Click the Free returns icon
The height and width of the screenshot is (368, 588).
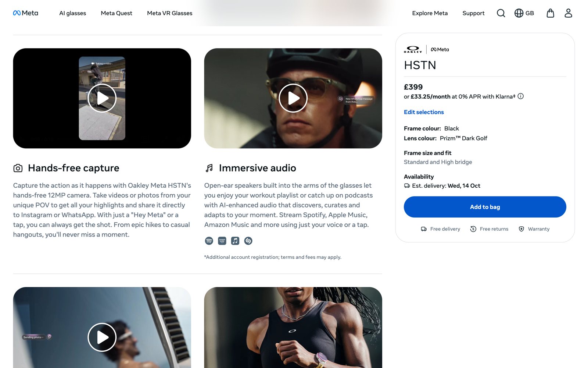(x=473, y=229)
